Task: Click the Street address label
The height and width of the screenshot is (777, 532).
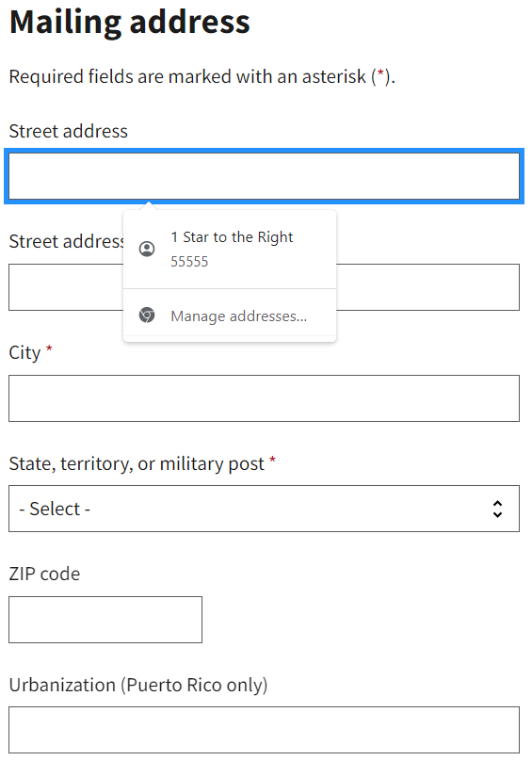Action: click(x=69, y=131)
